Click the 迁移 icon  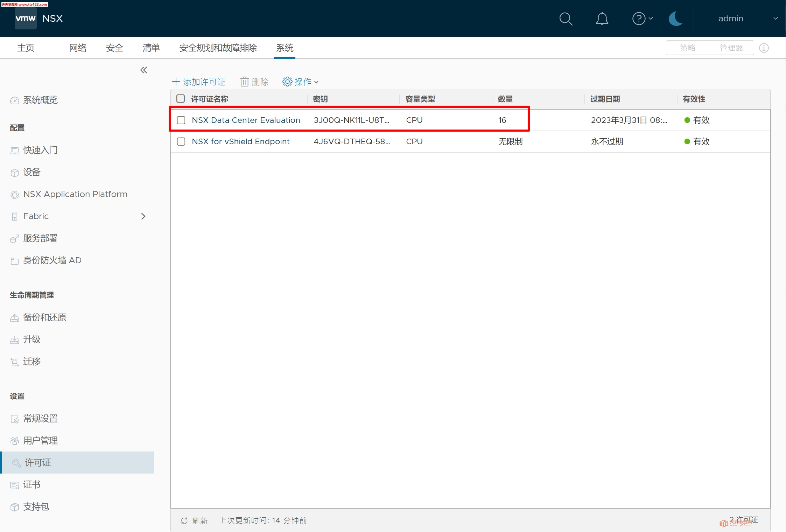click(x=15, y=362)
